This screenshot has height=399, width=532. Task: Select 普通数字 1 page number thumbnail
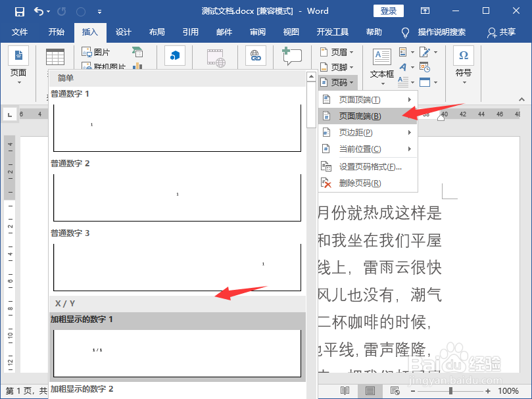177,128
